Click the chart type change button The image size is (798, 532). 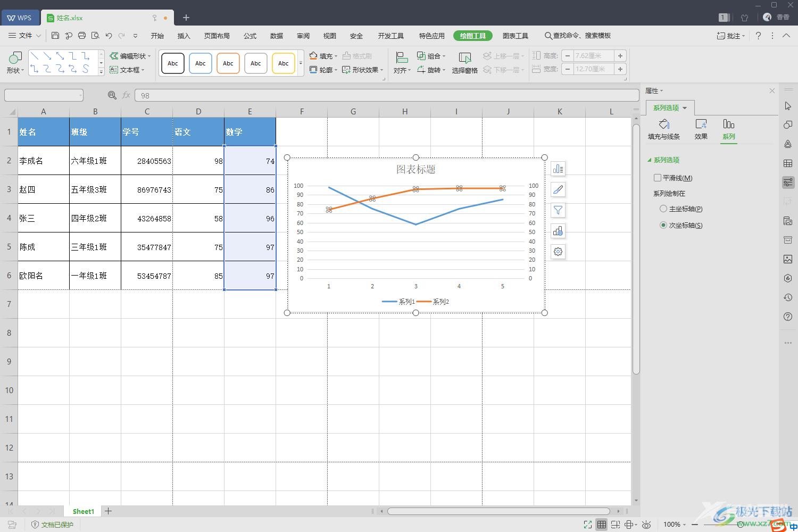pos(558,231)
